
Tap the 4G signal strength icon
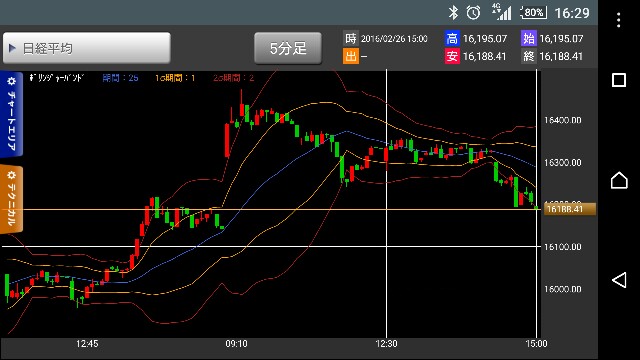502,12
